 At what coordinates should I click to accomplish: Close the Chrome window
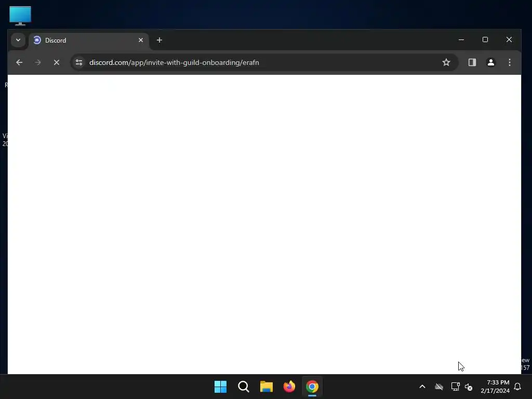click(509, 39)
